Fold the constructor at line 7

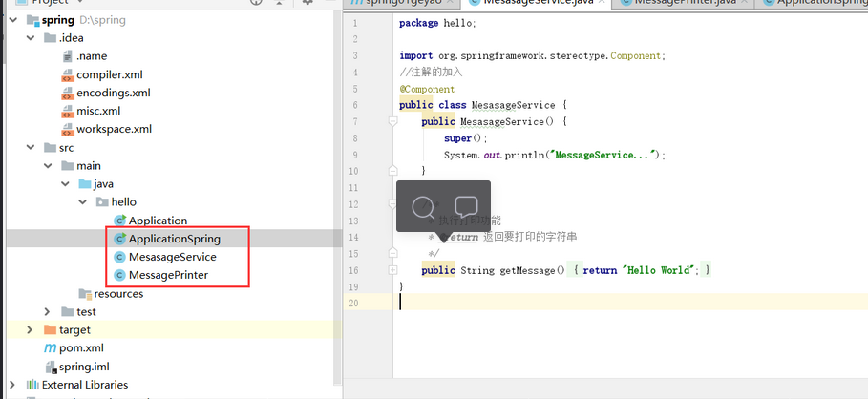[x=393, y=121]
